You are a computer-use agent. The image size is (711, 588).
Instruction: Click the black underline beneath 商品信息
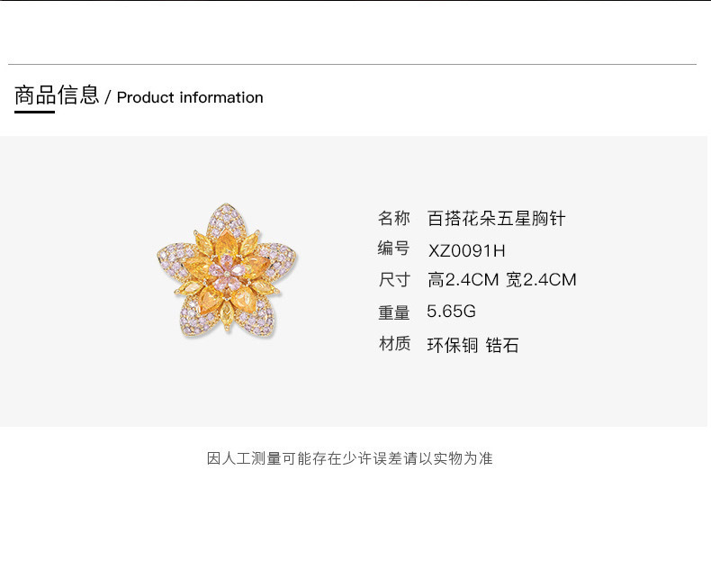click(34, 112)
